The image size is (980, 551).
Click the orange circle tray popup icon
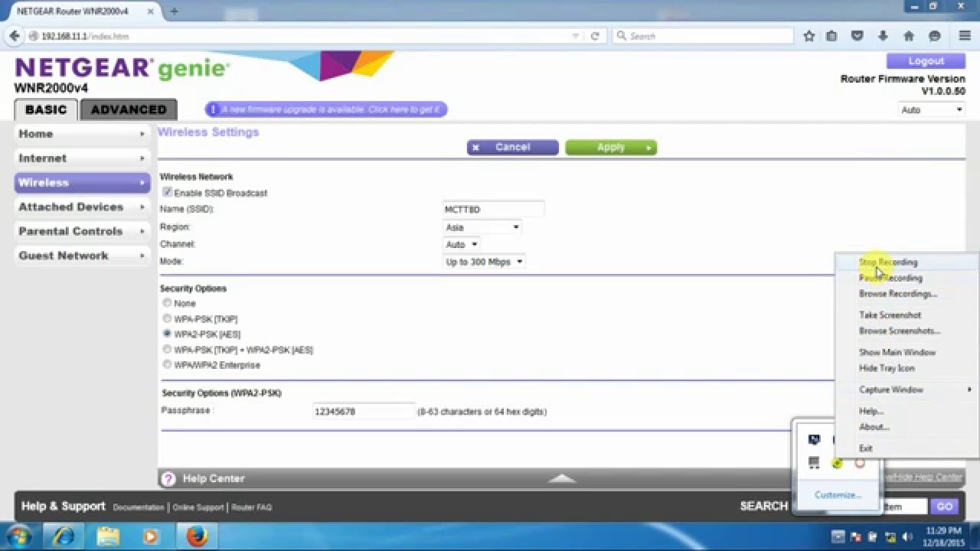860,463
